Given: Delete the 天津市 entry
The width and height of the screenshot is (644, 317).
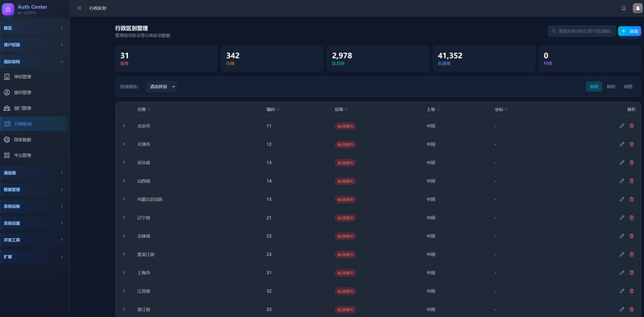Looking at the screenshot, I should coord(632,144).
